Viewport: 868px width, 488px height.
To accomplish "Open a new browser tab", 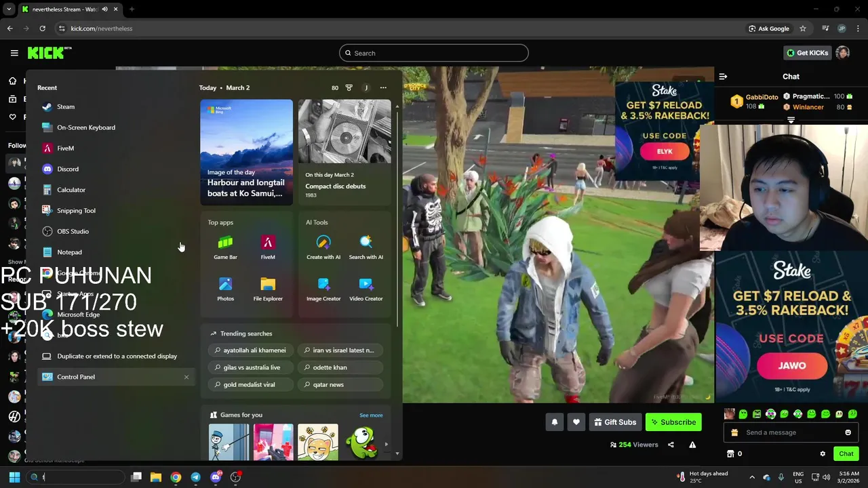I will pos(132,9).
